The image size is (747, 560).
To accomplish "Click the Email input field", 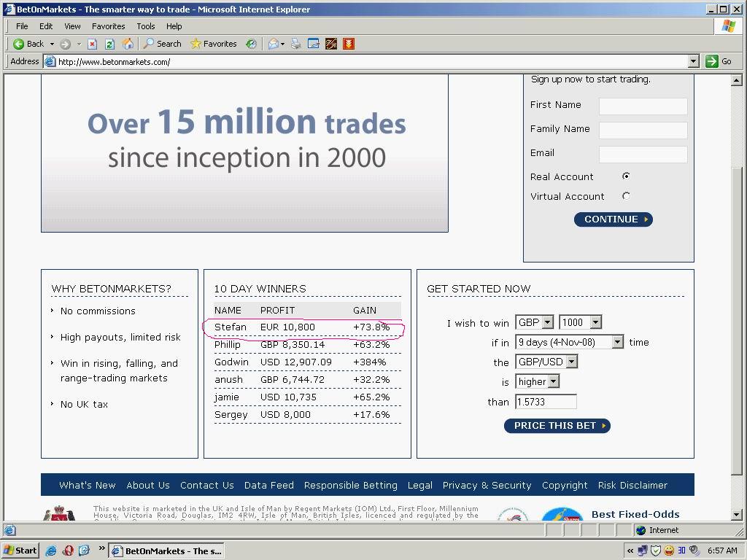I will [643, 155].
